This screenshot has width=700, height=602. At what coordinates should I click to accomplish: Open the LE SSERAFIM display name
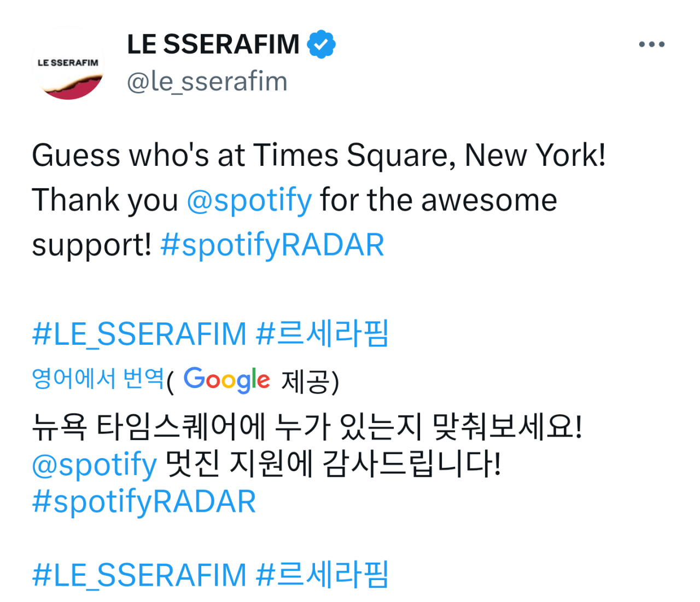point(213,44)
